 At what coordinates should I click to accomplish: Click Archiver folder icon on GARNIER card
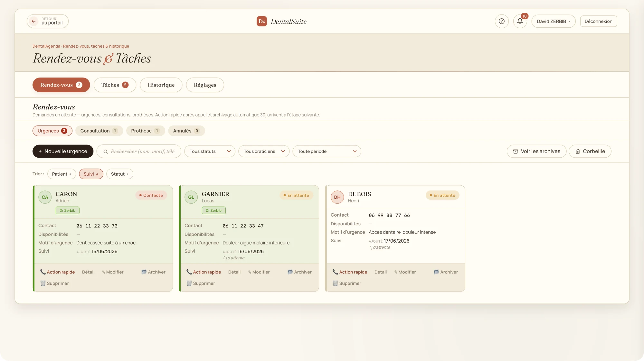(x=290, y=272)
